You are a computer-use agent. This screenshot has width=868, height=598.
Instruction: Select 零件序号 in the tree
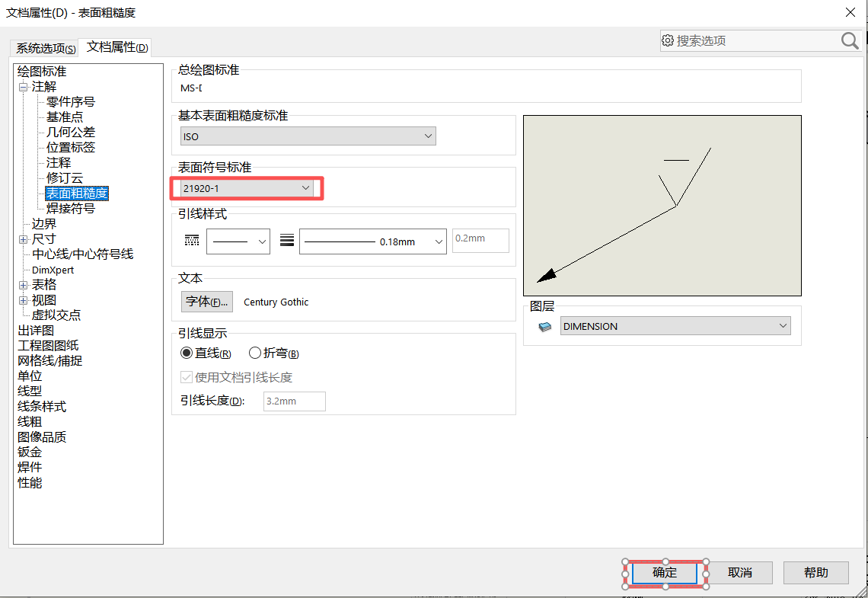[x=70, y=102]
